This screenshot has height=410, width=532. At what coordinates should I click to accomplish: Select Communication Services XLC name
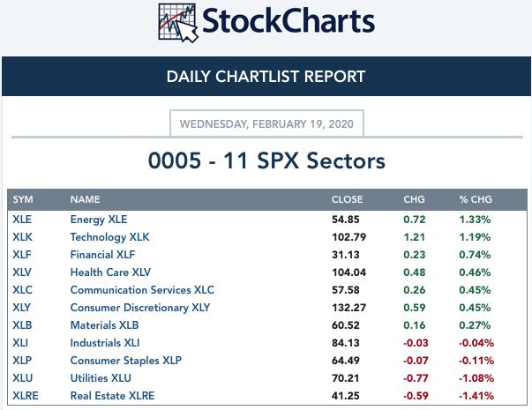(x=142, y=290)
